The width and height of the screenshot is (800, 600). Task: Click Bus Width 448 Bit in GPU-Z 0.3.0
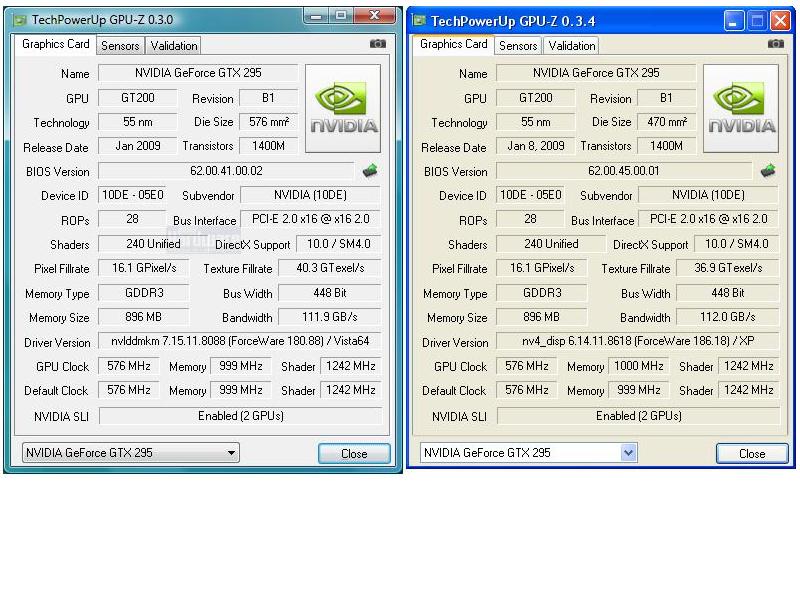click(330, 293)
